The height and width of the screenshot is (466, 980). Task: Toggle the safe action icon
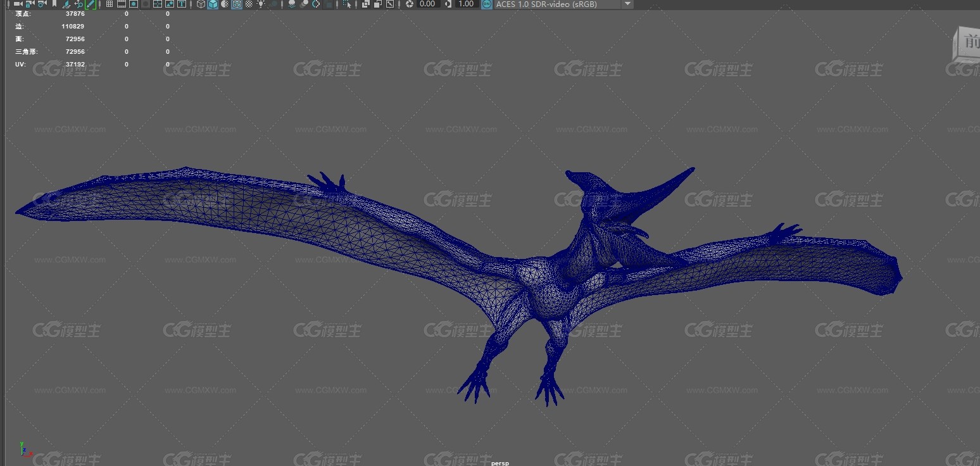coord(170,4)
